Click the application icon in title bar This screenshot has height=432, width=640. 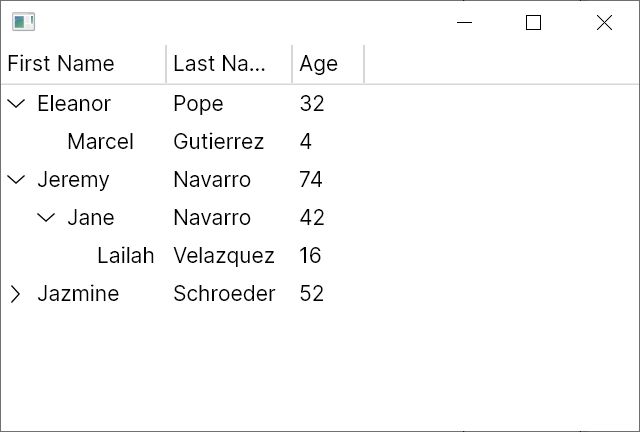click(x=23, y=22)
